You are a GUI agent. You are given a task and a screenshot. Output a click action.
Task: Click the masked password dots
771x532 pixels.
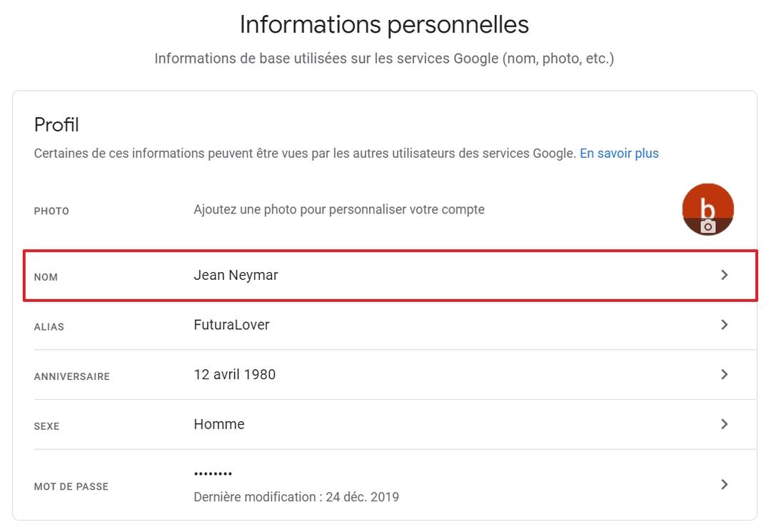pyautogui.click(x=213, y=474)
